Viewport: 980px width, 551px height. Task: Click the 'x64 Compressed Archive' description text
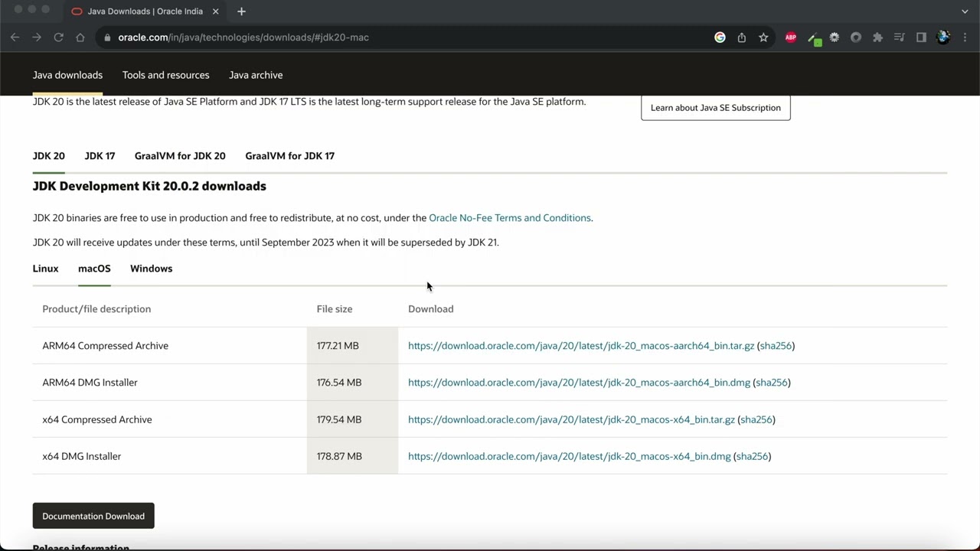click(x=97, y=419)
